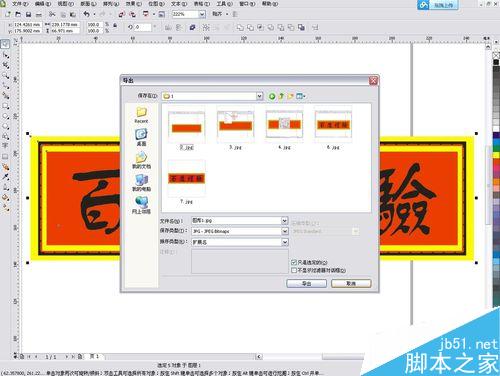Viewport: 500px width, 376px height.
Task: Open the 文件 File menu
Action: (x=20, y=4)
